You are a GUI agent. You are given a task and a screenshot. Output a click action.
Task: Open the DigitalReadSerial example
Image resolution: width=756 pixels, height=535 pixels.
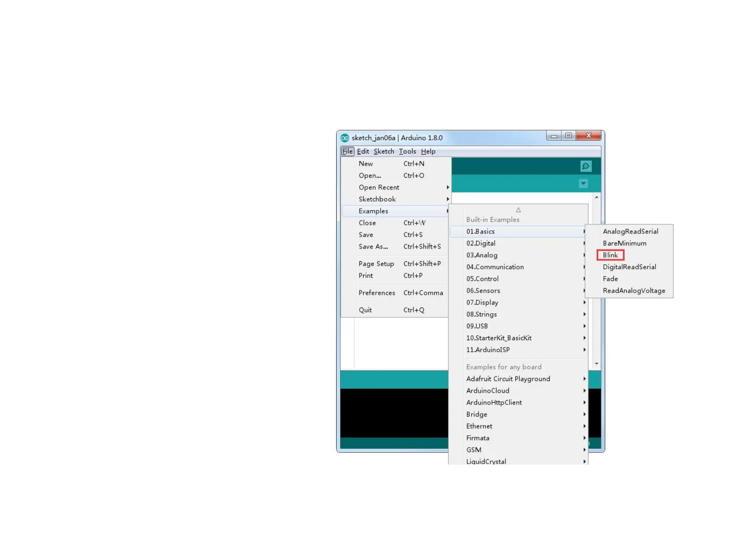(629, 267)
